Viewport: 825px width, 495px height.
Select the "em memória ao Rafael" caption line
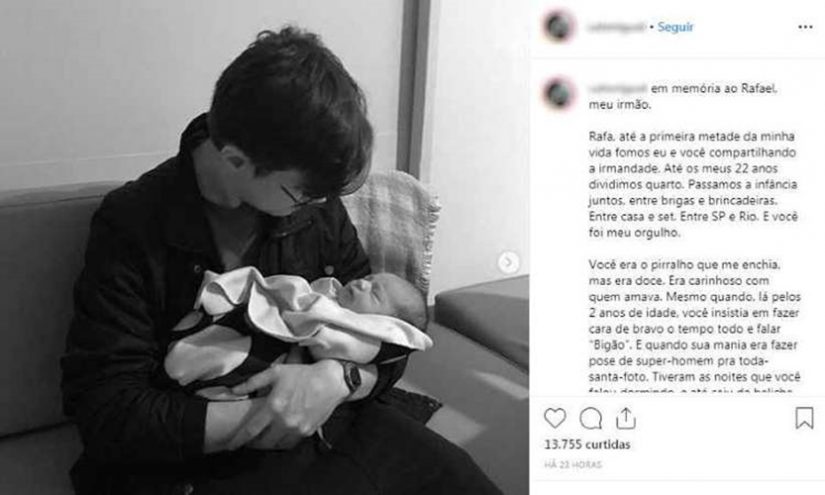[714, 88]
